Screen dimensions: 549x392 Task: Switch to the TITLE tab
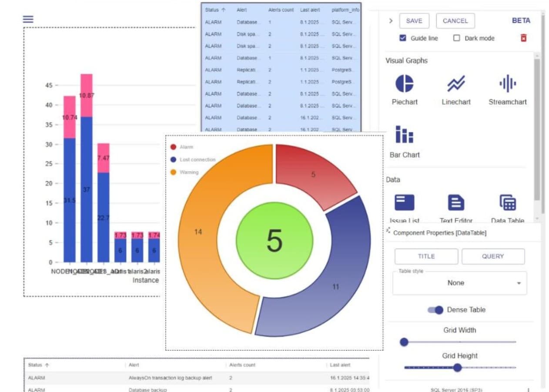[426, 256]
